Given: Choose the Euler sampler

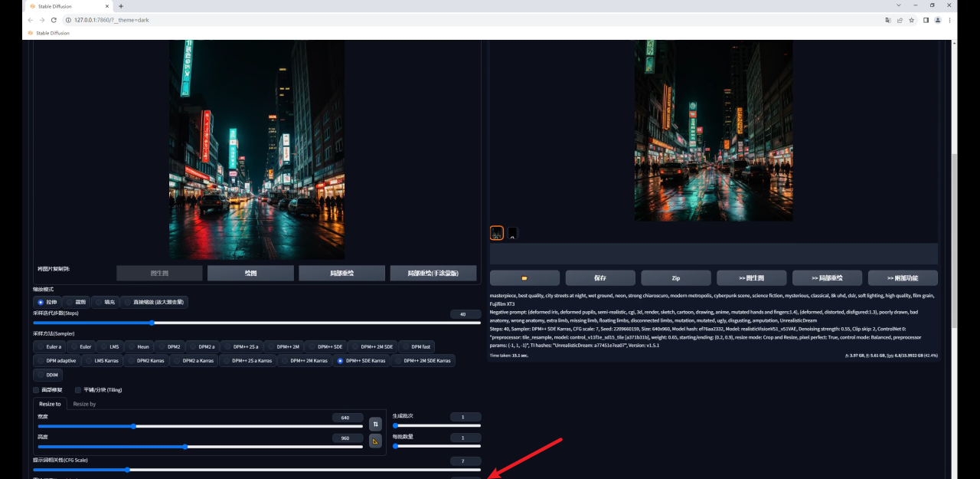Looking at the screenshot, I should click(81, 346).
